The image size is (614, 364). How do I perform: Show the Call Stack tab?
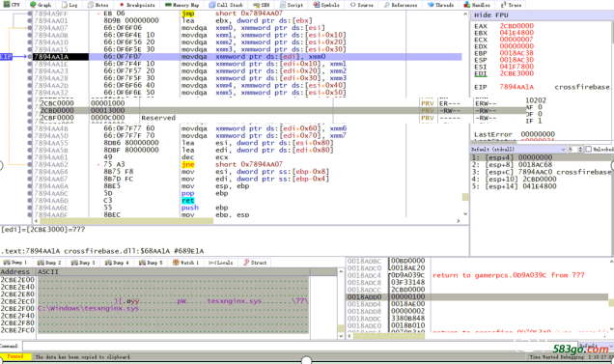(226, 5)
